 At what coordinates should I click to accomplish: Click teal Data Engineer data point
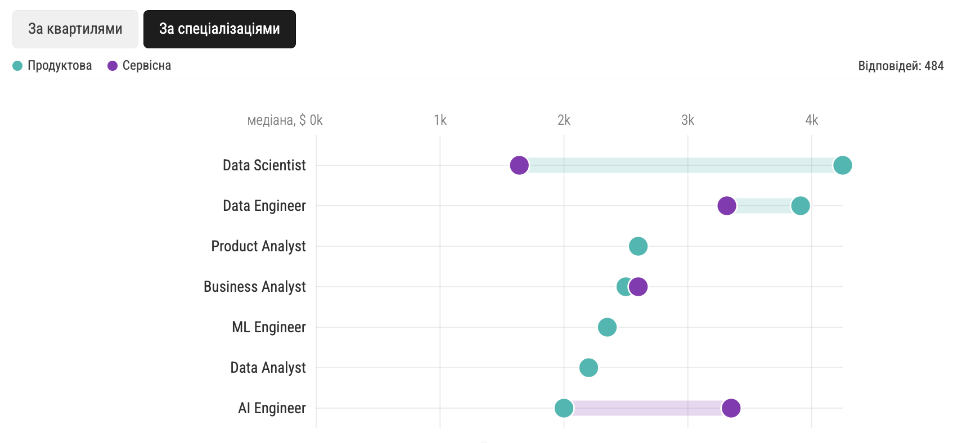tap(800, 206)
